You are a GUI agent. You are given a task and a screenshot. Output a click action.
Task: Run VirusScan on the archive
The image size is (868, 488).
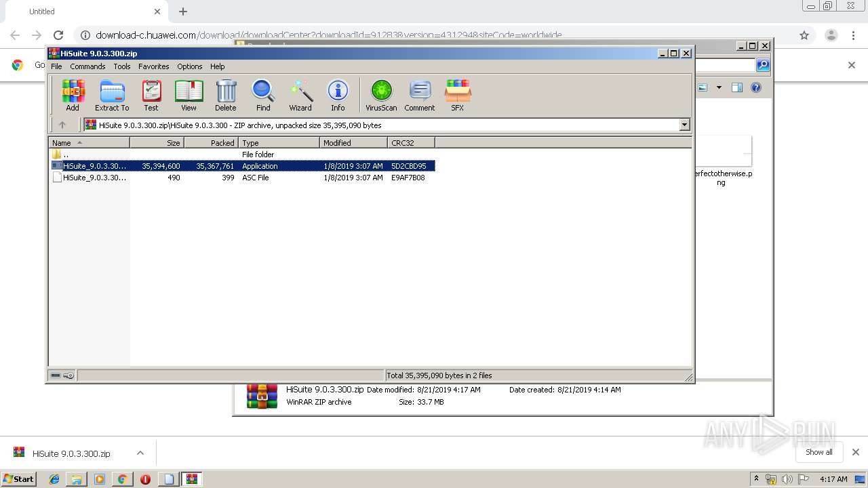[381, 95]
